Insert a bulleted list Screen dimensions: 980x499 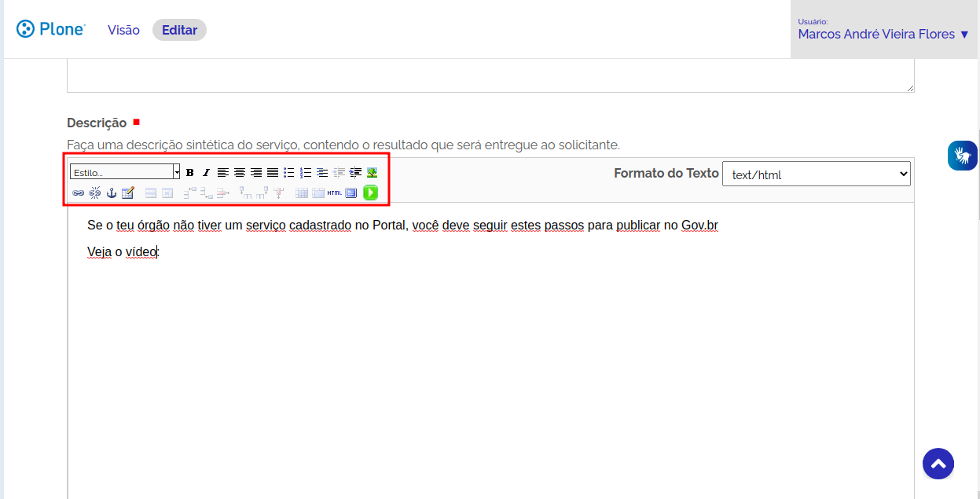click(x=289, y=173)
